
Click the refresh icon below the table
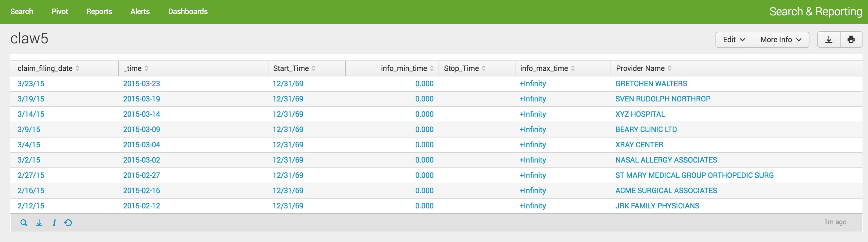point(68,223)
